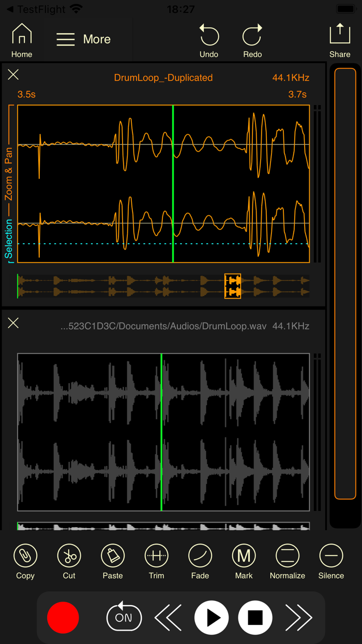The width and height of the screenshot is (362, 644).
Task: Click the level meter beside orange waveform
Action: pos(317,184)
